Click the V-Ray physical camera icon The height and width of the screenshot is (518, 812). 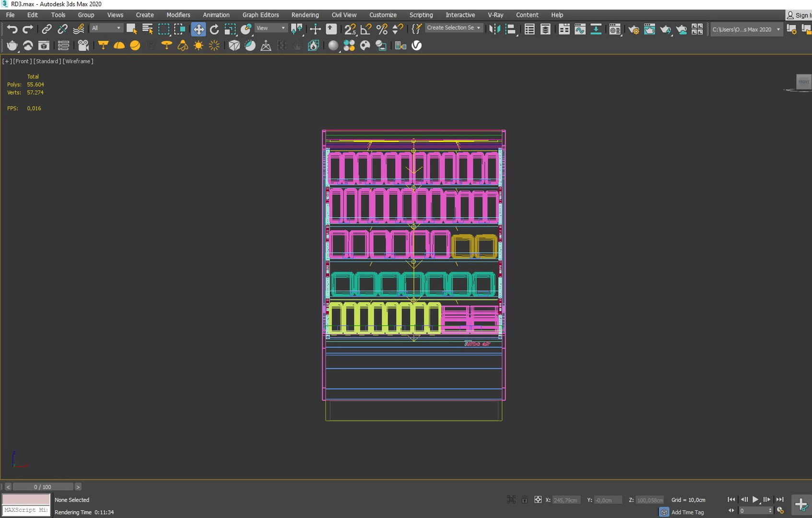(83, 46)
